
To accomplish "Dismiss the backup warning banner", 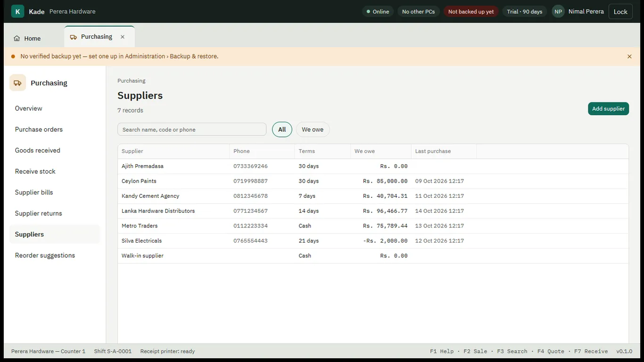I will click(x=629, y=57).
